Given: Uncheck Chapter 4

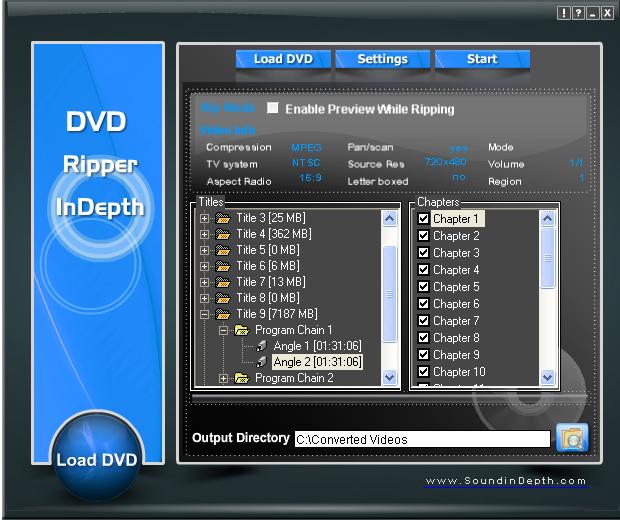Looking at the screenshot, I should (423, 269).
